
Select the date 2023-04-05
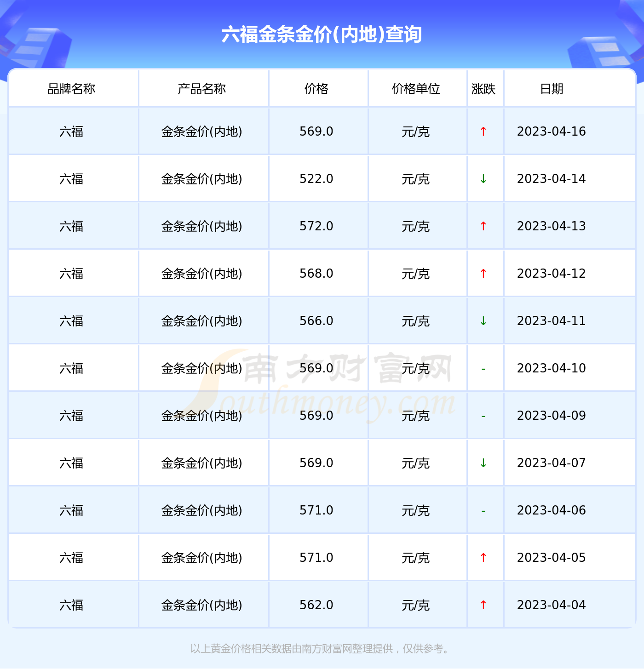pos(552,558)
